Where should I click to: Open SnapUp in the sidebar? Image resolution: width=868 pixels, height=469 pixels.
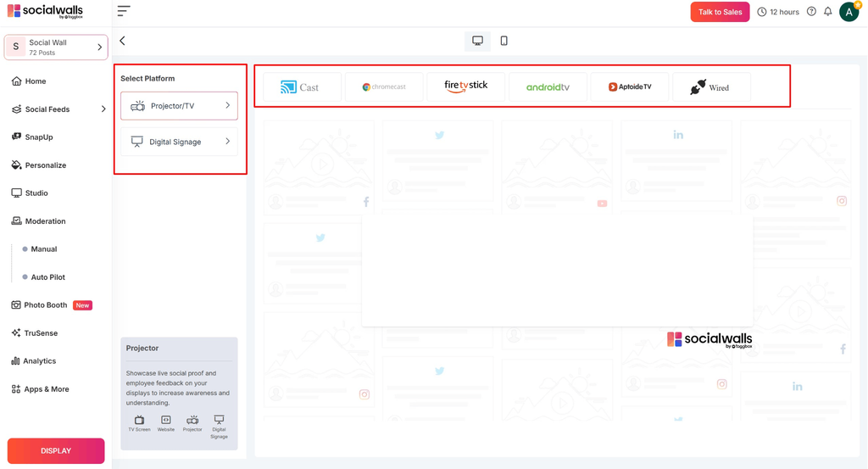(x=39, y=137)
